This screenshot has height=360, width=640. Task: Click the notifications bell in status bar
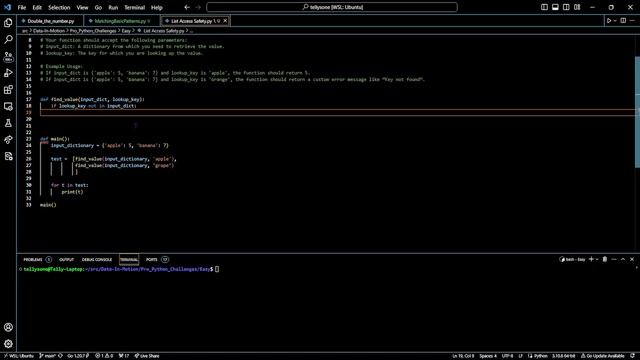[x=633, y=356]
